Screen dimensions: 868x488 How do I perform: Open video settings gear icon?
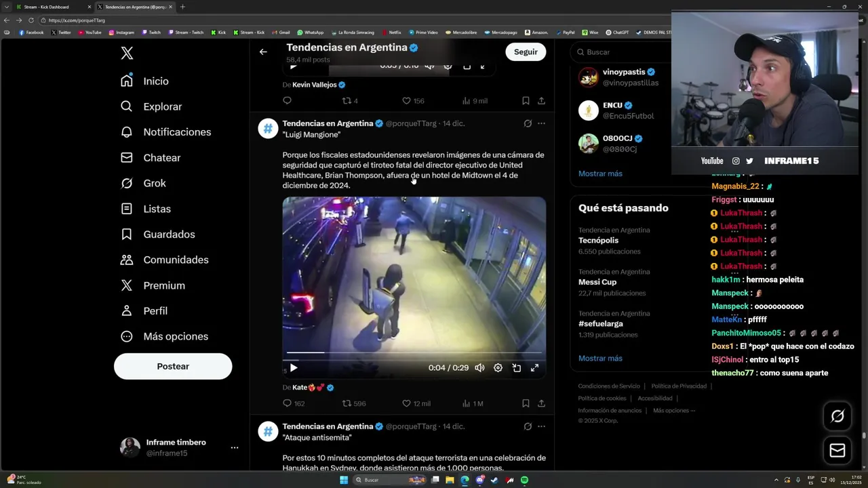[x=498, y=367]
